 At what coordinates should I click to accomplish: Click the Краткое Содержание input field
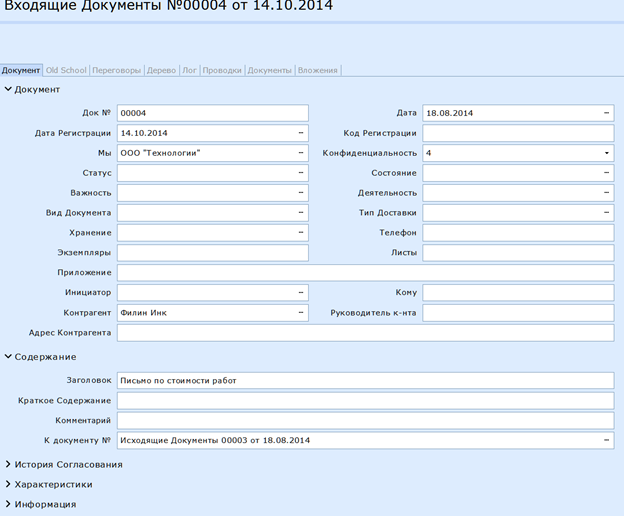365,400
